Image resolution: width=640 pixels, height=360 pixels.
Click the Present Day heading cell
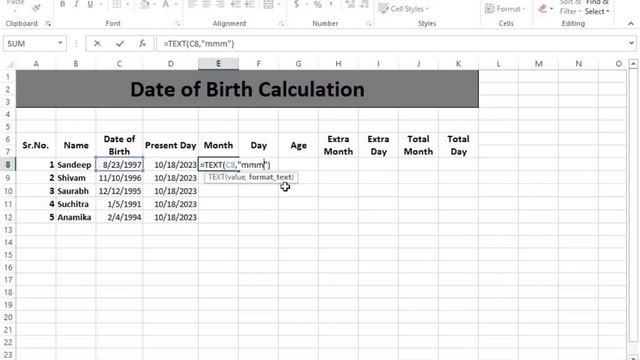pos(171,145)
